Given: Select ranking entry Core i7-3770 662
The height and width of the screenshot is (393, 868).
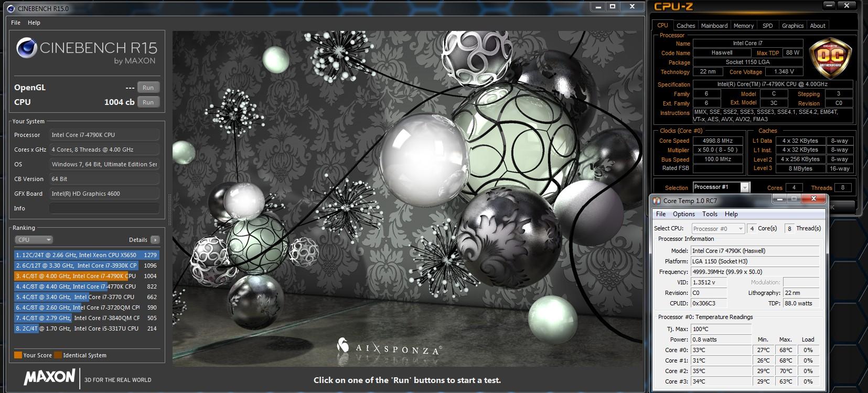Looking at the screenshot, I should tap(87, 297).
